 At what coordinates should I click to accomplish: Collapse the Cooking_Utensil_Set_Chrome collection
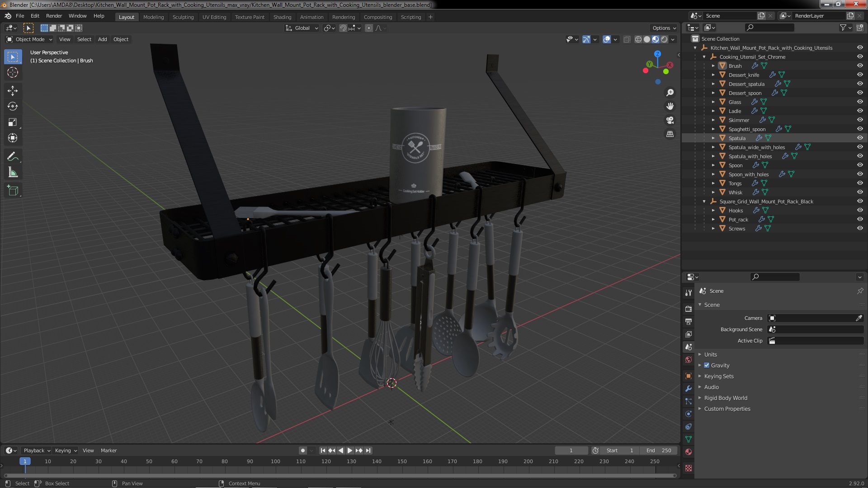tap(704, 57)
